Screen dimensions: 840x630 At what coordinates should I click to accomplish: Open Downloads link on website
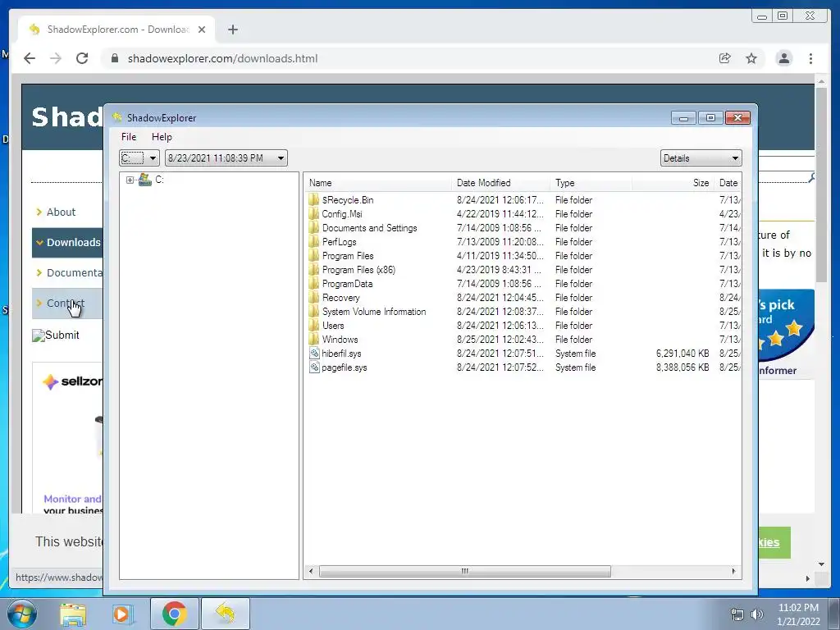point(73,243)
